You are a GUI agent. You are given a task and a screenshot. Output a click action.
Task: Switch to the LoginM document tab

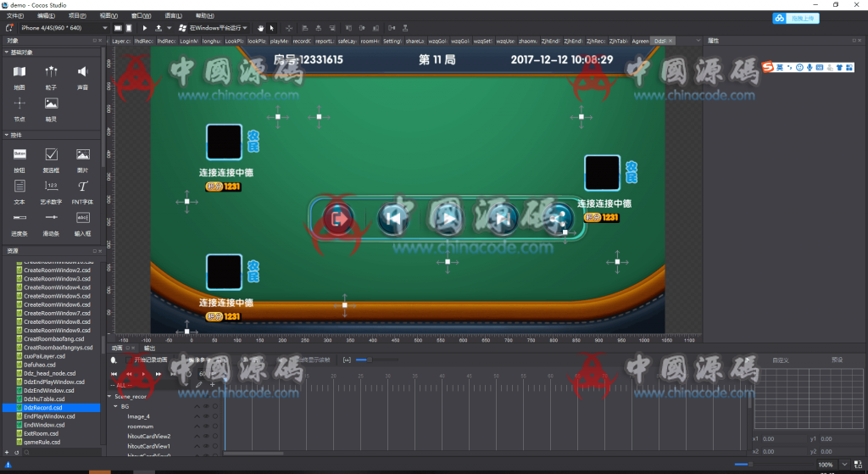tap(189, 41)
